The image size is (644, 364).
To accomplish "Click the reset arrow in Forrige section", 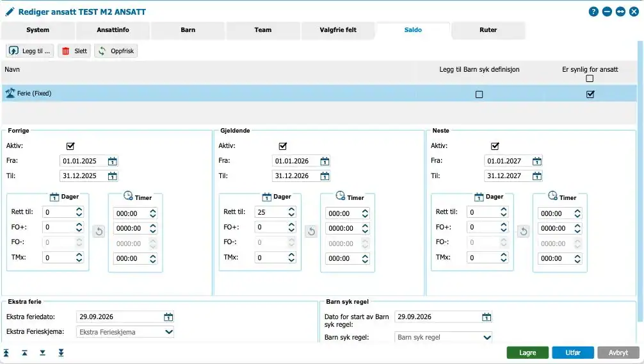I will [x=99, y=231].
